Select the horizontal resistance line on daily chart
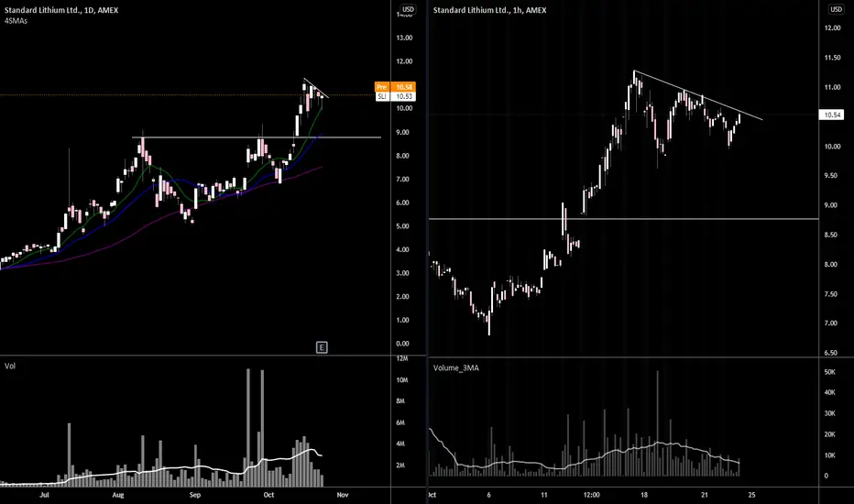This screenshot has height=504, width=854. [x=257, y=137]
